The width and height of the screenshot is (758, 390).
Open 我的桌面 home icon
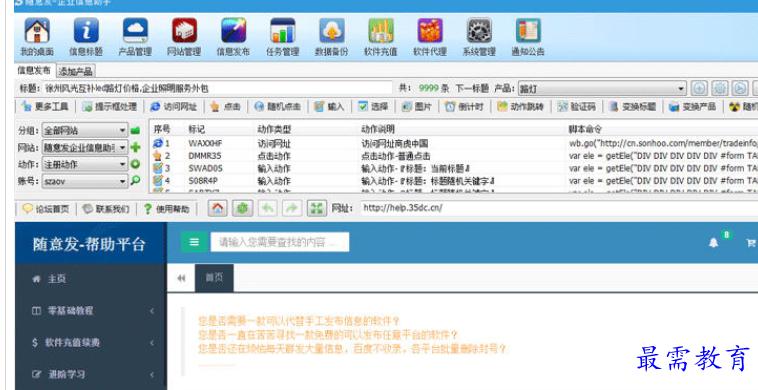[37, 38]
